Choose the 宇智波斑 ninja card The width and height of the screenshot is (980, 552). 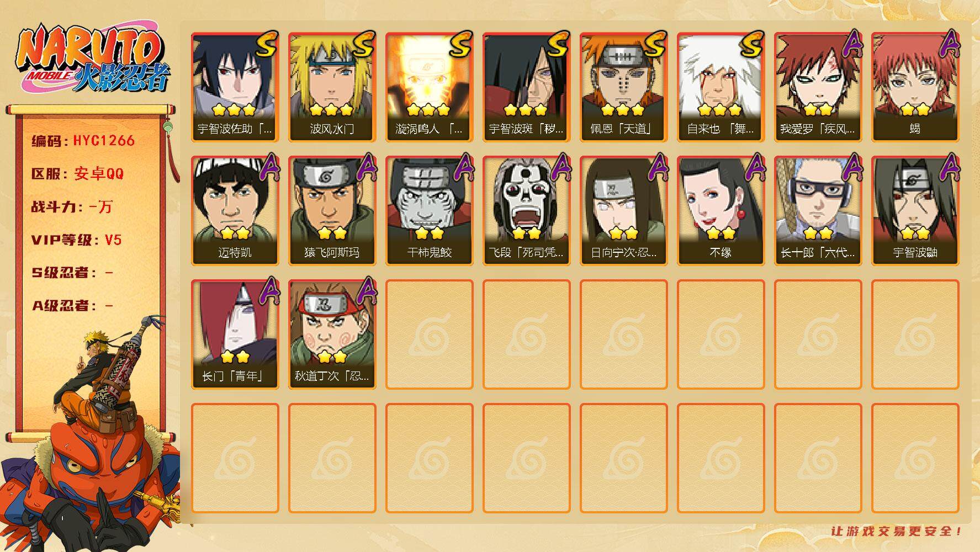(x=526, y=87)
